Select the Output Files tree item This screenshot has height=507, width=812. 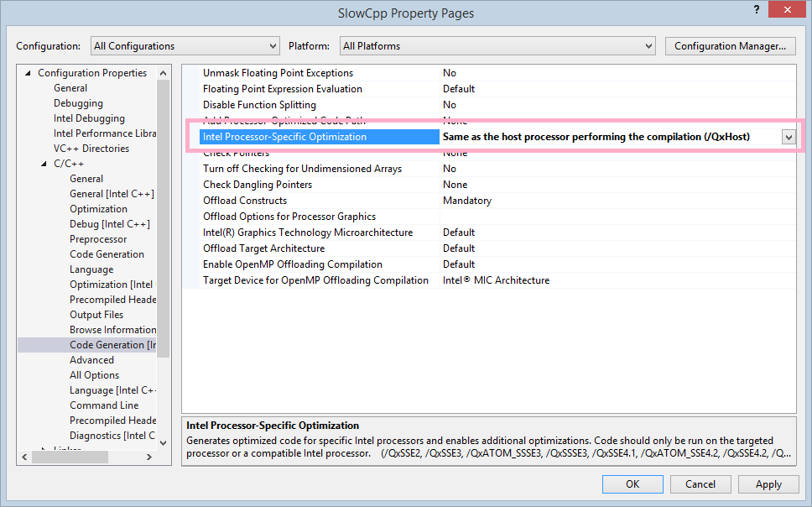tap(96, 315)
